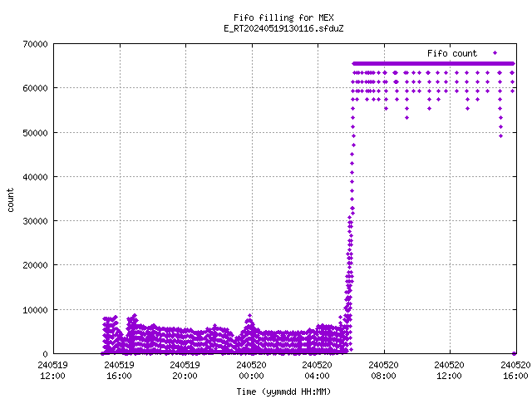
Task: Click the 0 y-axis tick label
Action: pos(45,354)
